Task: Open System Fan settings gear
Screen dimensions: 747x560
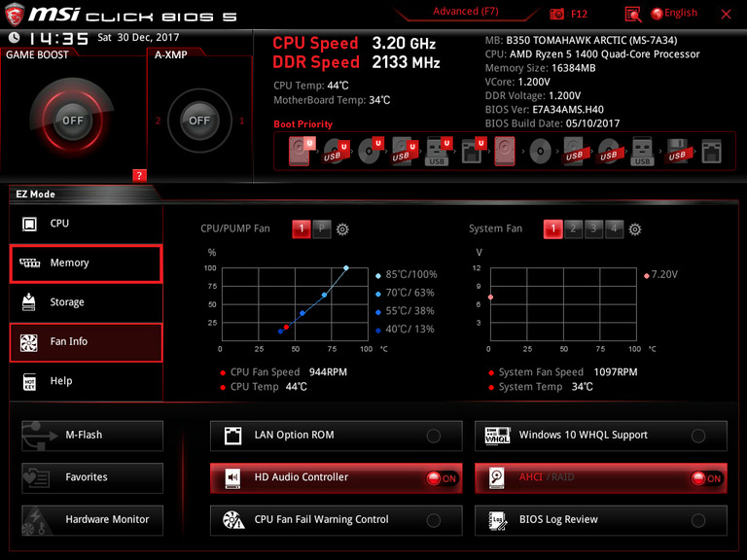Action: (x=634, y=229)
